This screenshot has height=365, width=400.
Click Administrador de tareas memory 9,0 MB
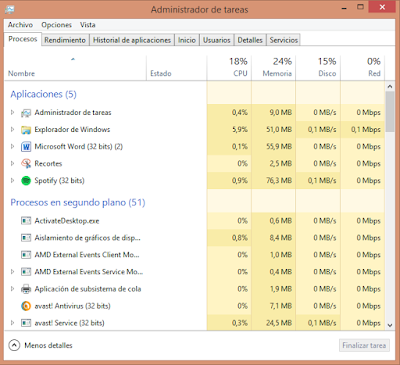(x=281, y=112)
